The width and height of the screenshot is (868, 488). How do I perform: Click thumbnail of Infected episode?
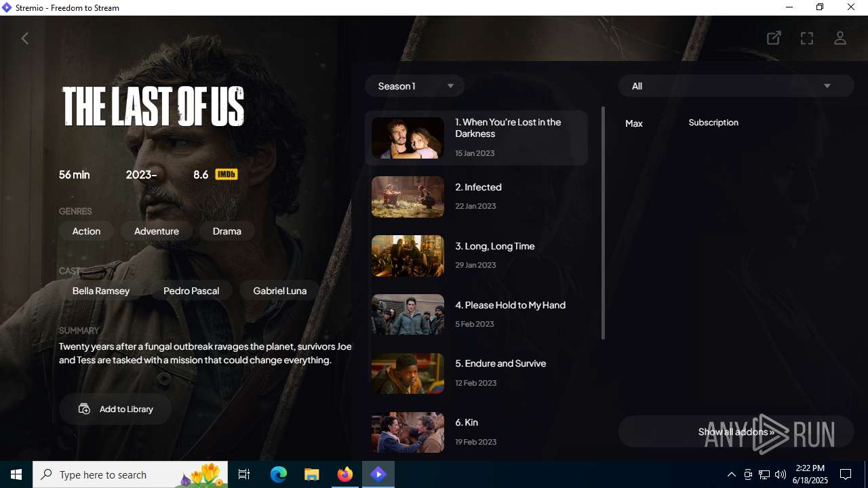[408, 197]
